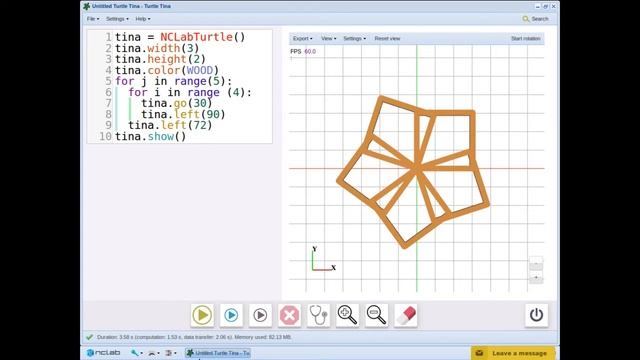This screenshot has width=640, height=360.
Task: Click code line for i in range (4):
Action: 190,92
